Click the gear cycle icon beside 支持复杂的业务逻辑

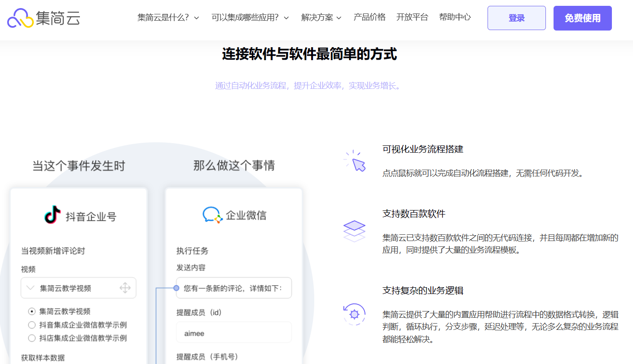click(x=354, y=314)
